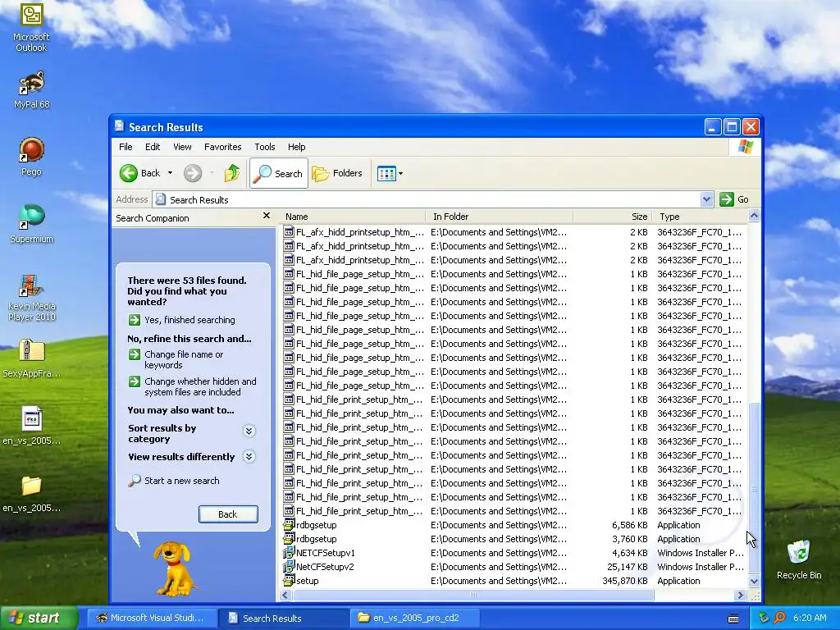
Task: Expand the Address bar dropdown
Action: coord(706,199)
